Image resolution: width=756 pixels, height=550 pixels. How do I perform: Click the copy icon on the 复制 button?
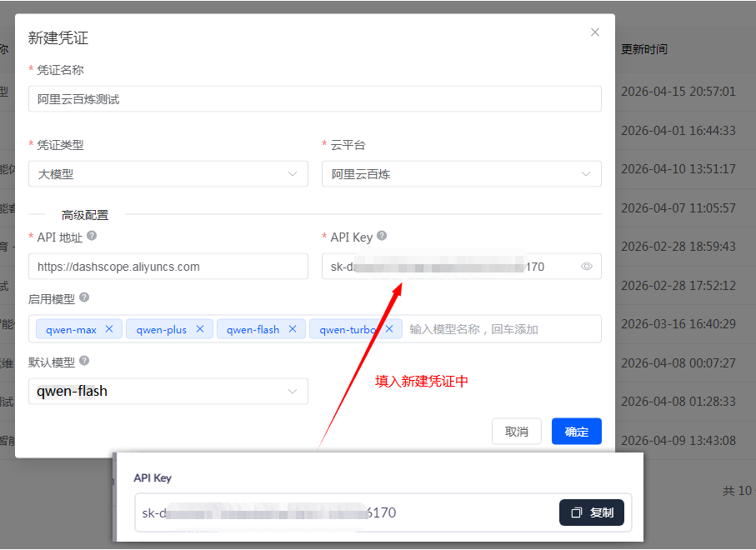[x=576, y=512]
